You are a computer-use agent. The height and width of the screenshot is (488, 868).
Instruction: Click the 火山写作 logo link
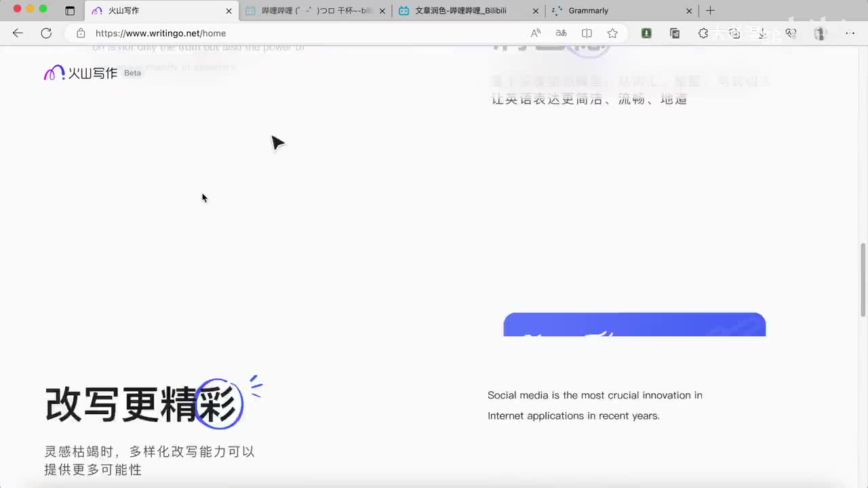pos(81,73)
